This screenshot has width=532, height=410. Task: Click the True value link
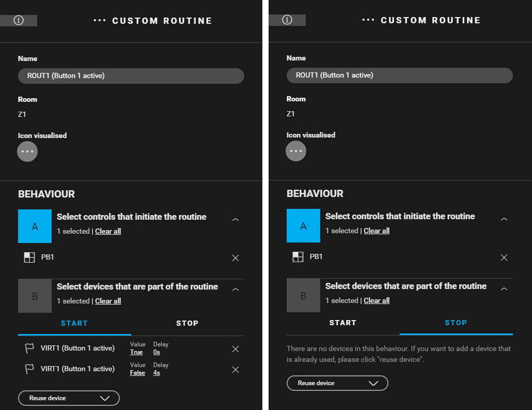(x=136, y=352)
